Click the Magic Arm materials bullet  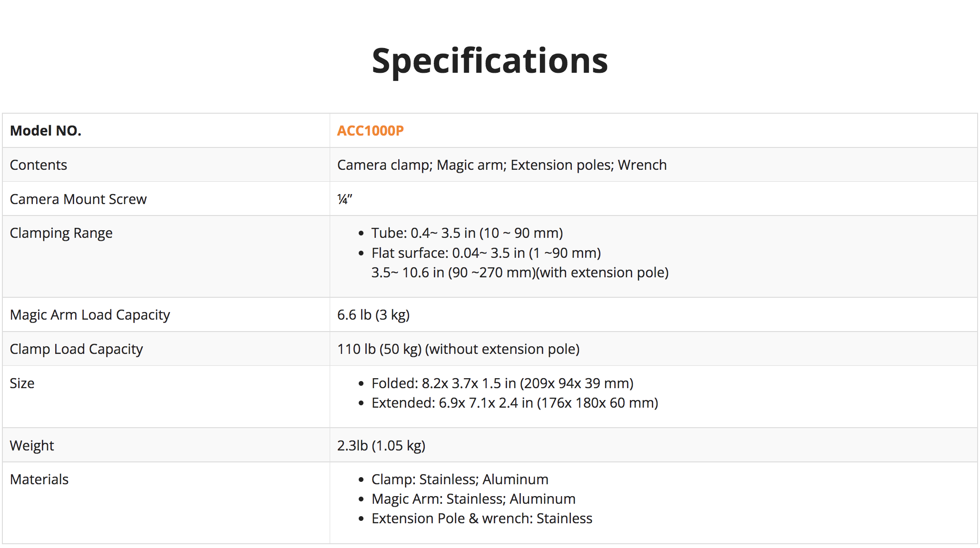tap(473, 499)
